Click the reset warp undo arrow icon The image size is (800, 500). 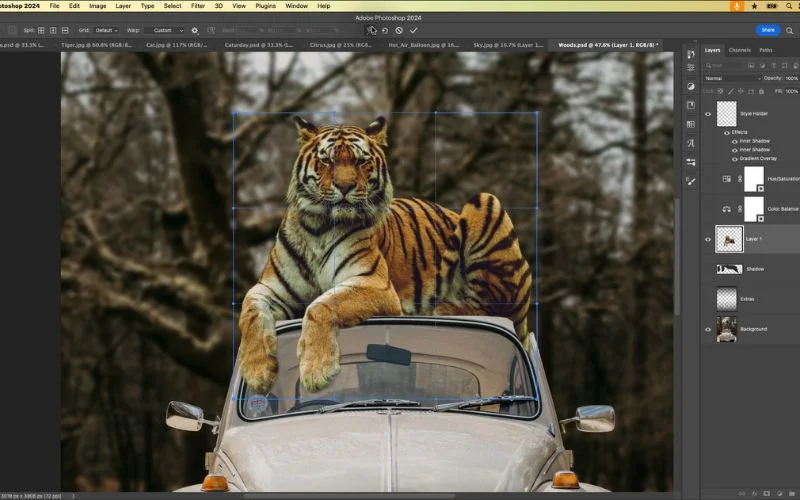coord(385,31)
